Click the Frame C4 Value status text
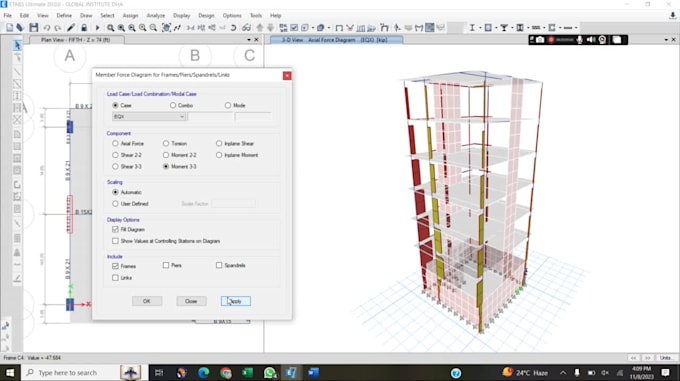This screenshot has width=680, height=381. [33, 358]
